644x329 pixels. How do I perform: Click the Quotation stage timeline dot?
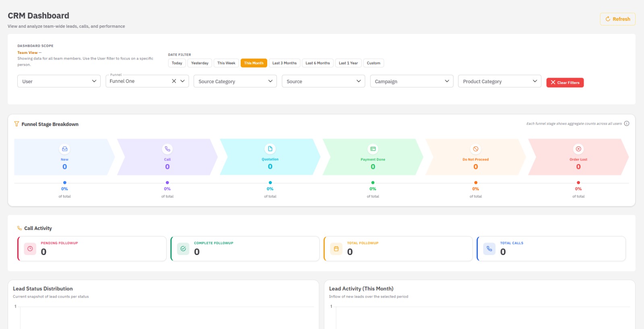tap(270, 183)
